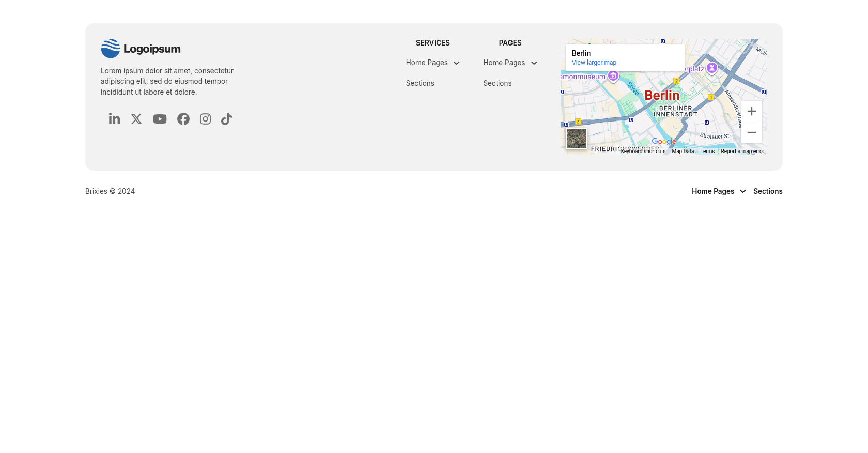This screenshot has height=453, width=868.
Task: Click Sections link in bottom bar
Action: coord(768,191)
